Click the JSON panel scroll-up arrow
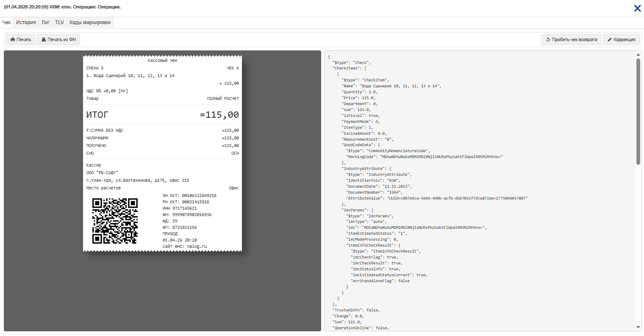Viewport: 644px width, 336px height. pyautogui.click(x=638, y=55)
